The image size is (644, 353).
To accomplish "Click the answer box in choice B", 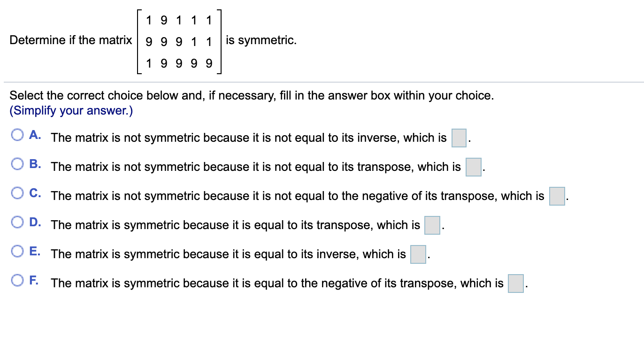I will point(474,167).
